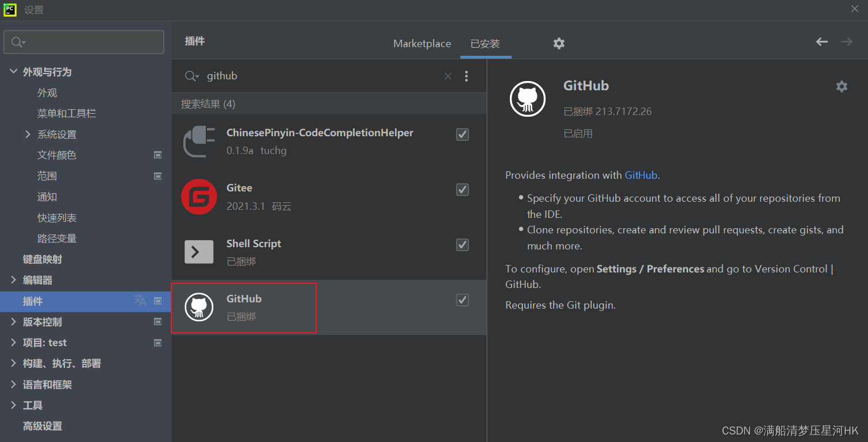868x442 pixels.
Task: Click the 范围 settings entry
Action: pos(47,176)
